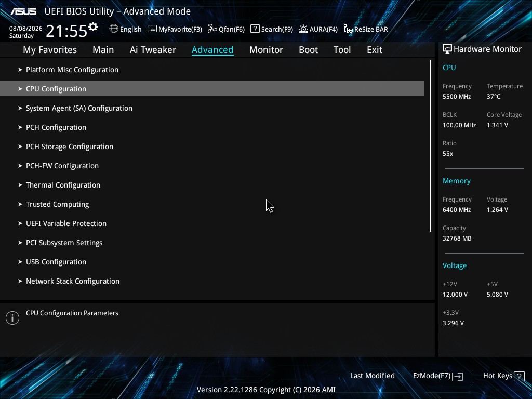Click the 21:55 clock time
Viewport: 532px width, 399px height.
tap(66, 31)
